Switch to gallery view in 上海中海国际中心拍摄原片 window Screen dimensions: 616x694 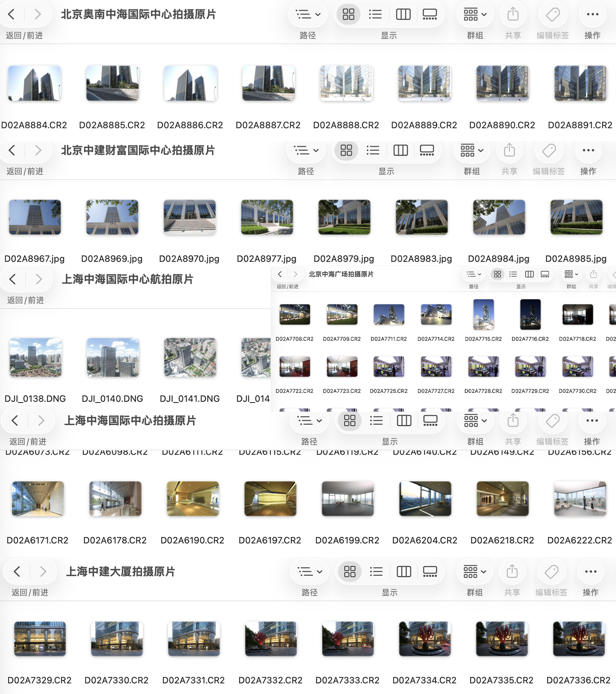(430, 421)
